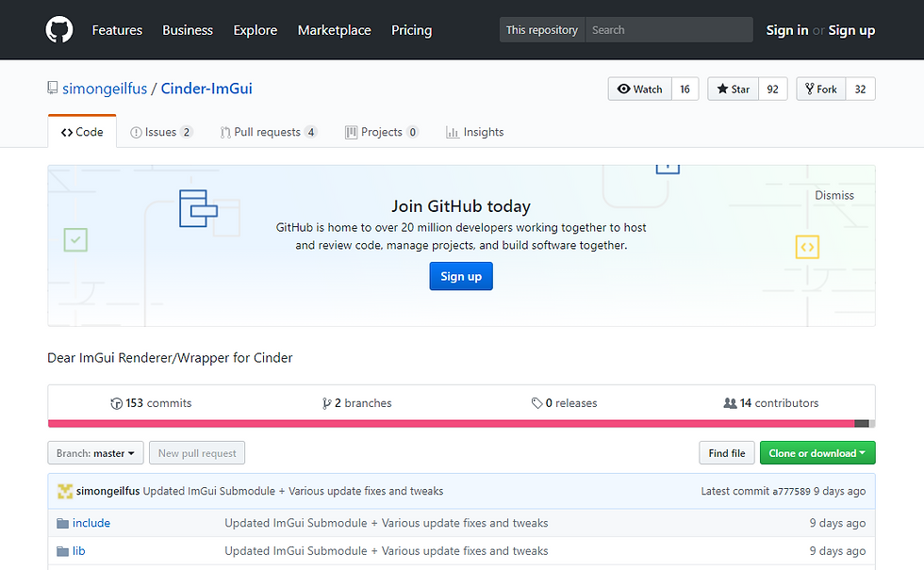View the 153 commits history

[x=151, y=403]
